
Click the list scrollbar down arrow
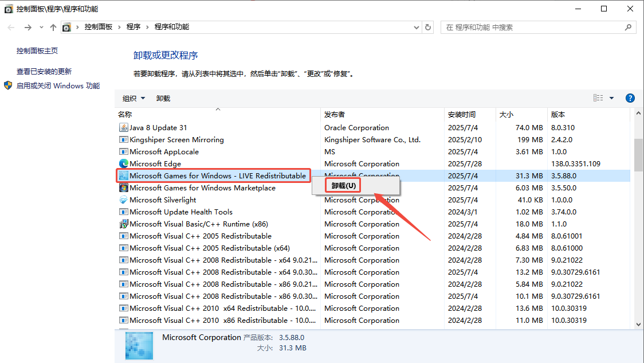tap(638, 325)
